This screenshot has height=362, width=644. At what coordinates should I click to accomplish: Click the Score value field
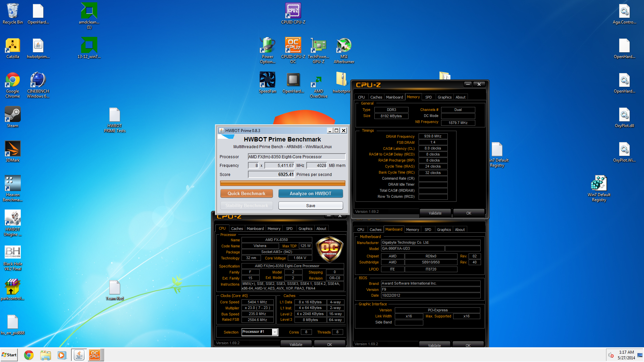pyautogui.click(x=271, y=174)
